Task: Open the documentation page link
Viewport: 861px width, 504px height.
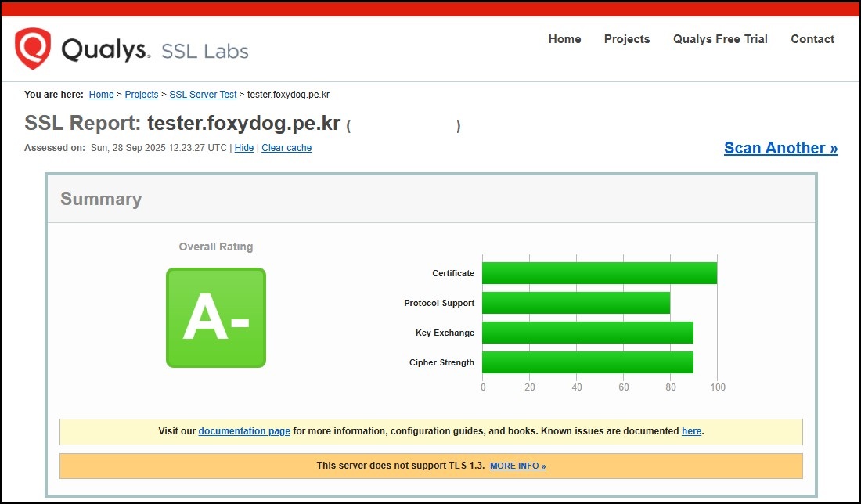Action: click(243, 431)
